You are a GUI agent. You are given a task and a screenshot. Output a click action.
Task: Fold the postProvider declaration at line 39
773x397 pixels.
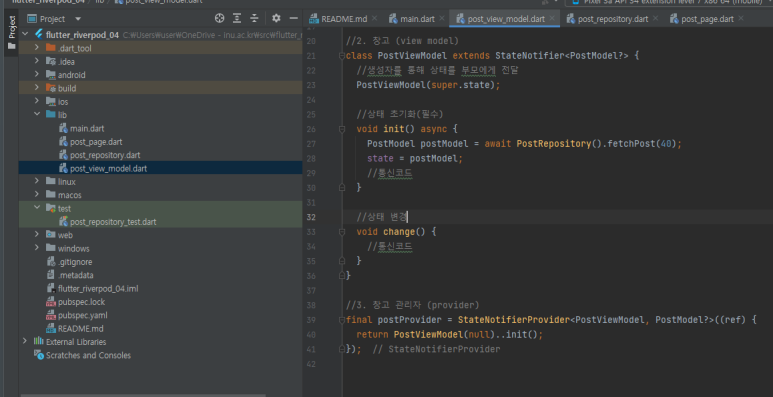click(342, 320)
